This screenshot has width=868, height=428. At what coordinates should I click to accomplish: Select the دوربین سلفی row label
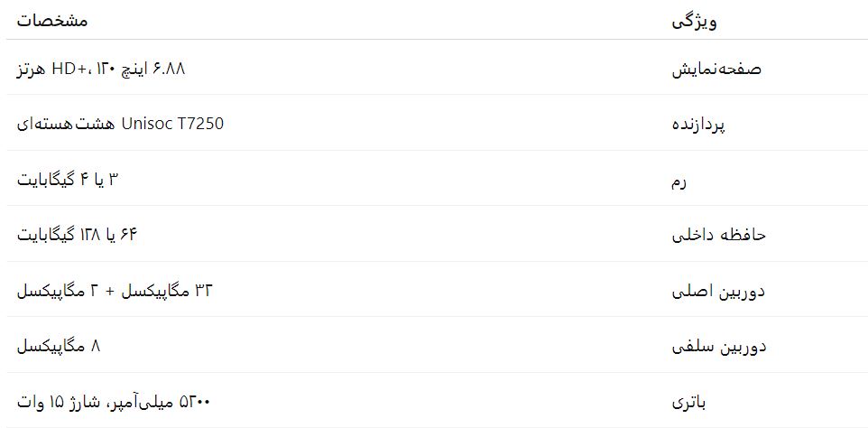(x=720, y=347)
